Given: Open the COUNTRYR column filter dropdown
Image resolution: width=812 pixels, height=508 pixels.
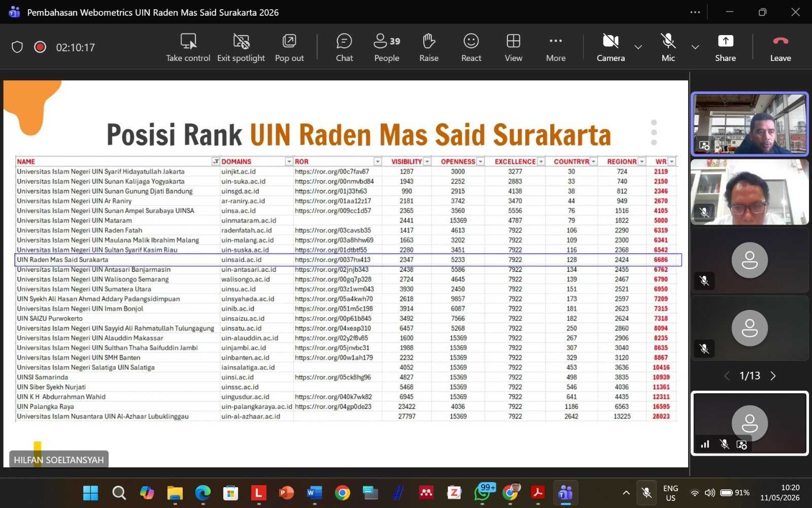Looking at the screenshot, I should tap(593, 162).
